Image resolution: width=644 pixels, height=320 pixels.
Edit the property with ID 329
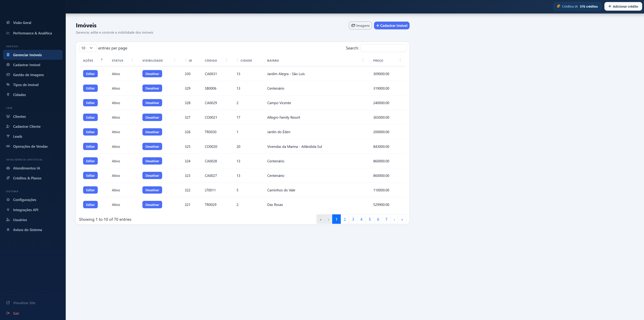[x=90, y=88]
